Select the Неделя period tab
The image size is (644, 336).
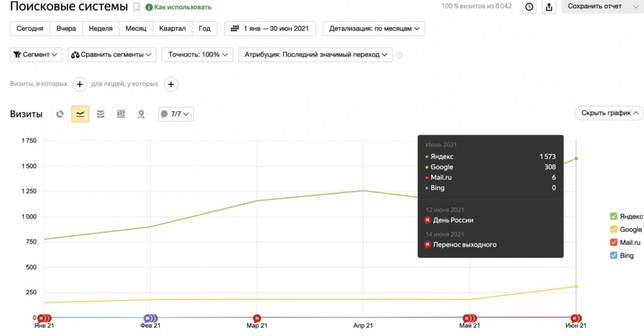[x=101, y=29]
